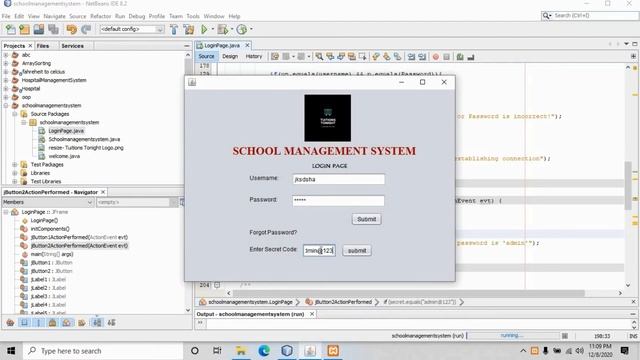Click the Redo toolbar icon
This screenshot has width=640, height=360.
[x=86, y=29]
